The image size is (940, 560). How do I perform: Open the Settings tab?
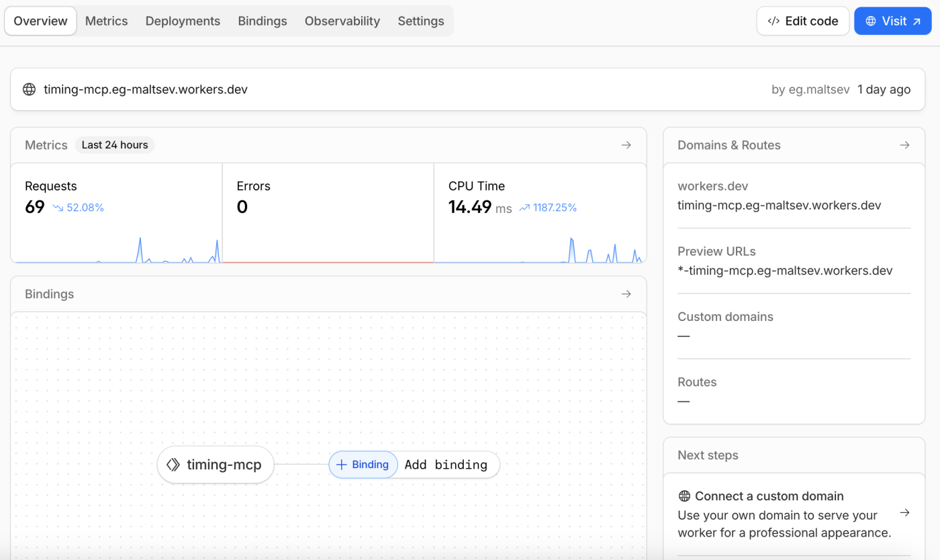tap(421, 21)
